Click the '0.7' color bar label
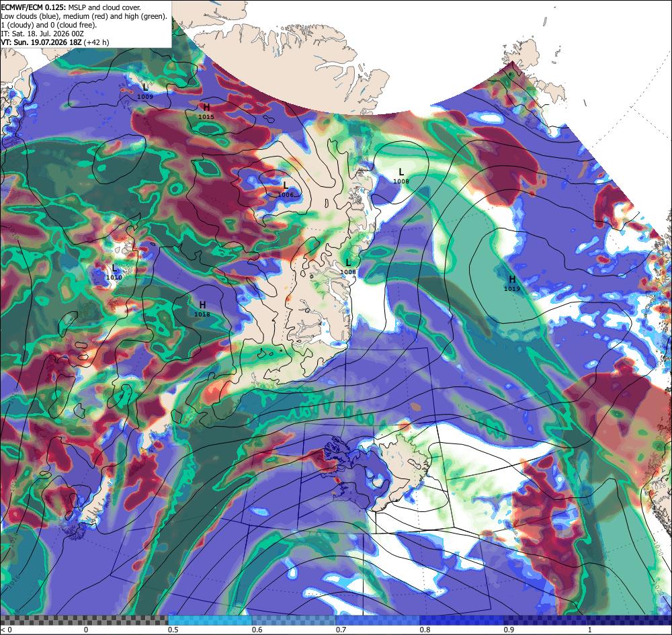 point(341,630)
